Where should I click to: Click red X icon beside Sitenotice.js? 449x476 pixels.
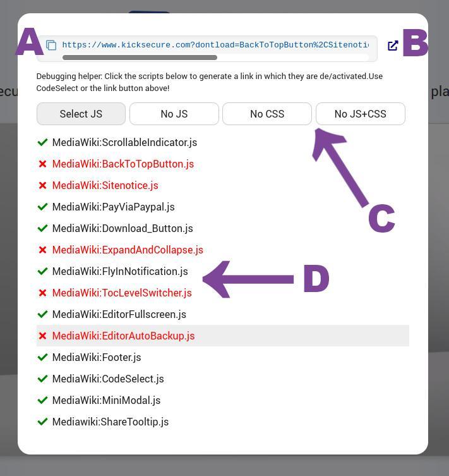[x=42, y=186]
